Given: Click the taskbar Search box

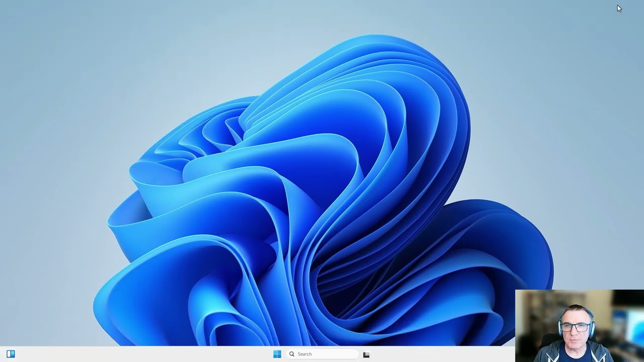Looking at the screenshot, I should pos(323,354).
